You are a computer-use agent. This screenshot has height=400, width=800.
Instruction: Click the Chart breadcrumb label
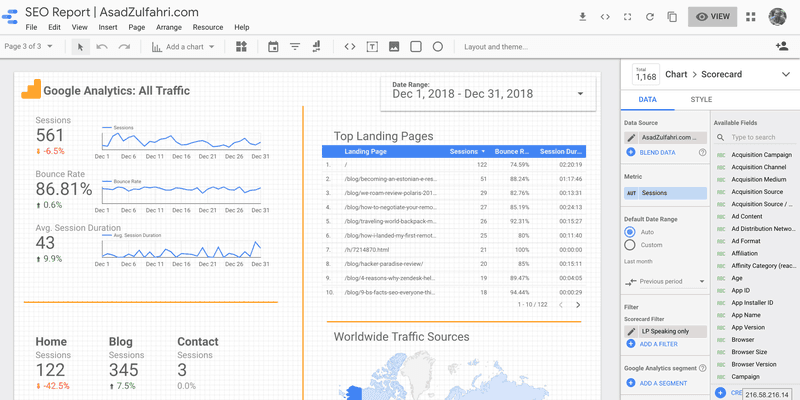coord(676,74)
